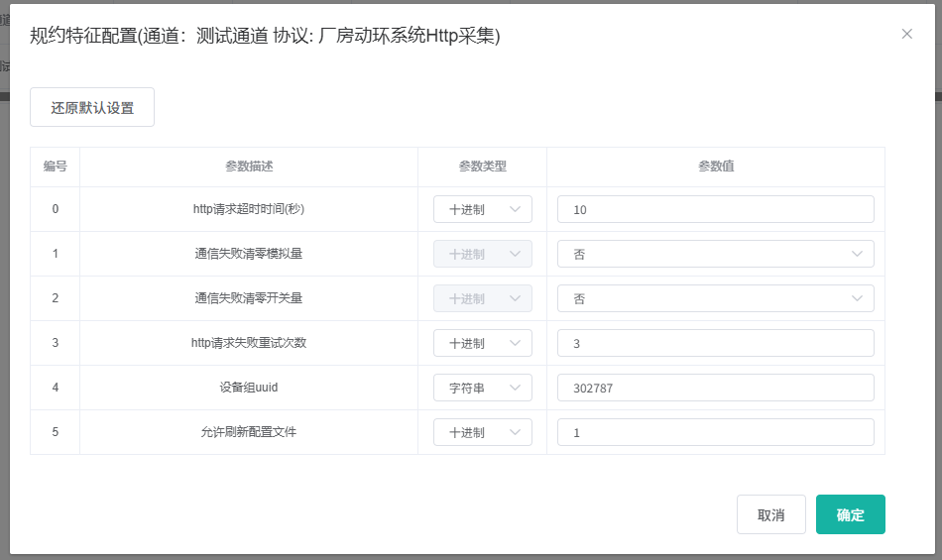Close the 规约特征配置 dialog with X icon
This screenshot has width=942, height=560.
tap(906, 34)
